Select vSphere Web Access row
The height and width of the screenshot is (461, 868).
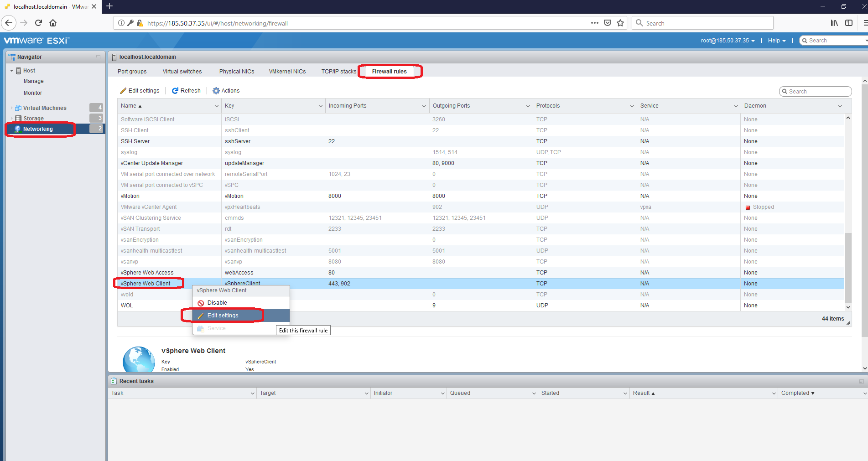coord(481,273)
